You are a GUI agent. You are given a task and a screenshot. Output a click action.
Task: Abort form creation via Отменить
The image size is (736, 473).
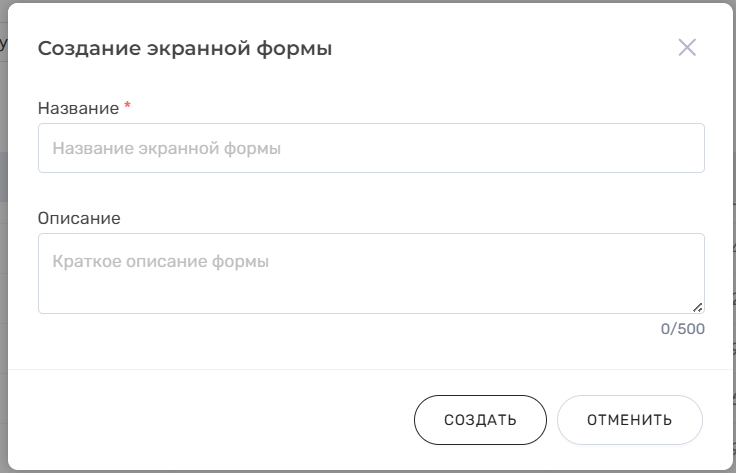point(629,419)
